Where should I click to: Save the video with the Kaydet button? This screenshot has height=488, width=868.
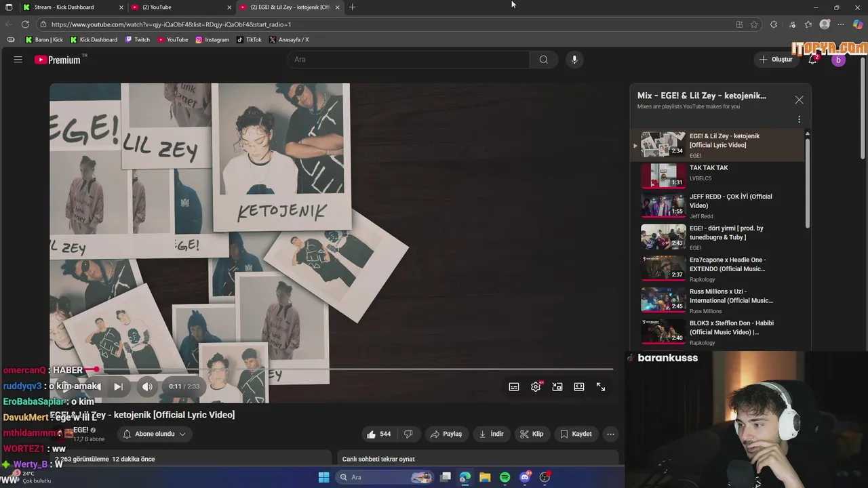pos(576,434)
